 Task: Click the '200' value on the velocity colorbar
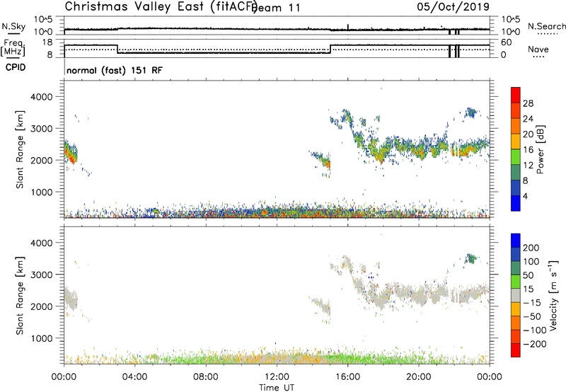[x=531, y=248]
